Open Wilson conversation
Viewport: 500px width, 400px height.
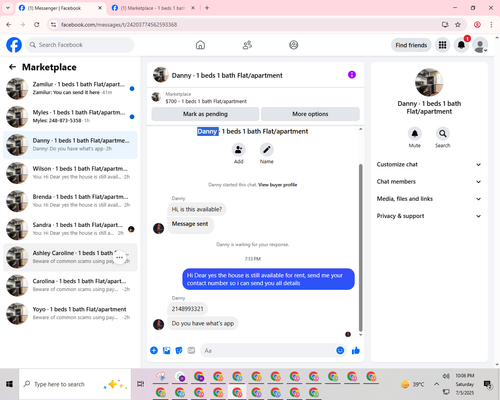70,173
